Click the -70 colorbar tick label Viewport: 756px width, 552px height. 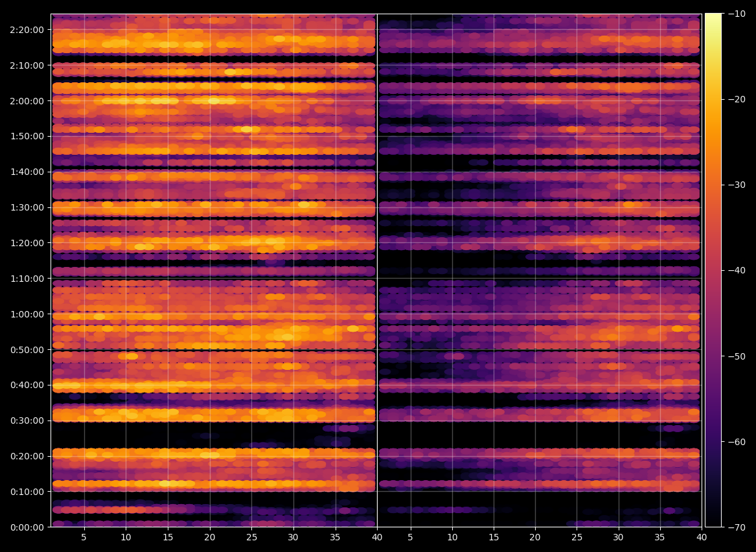pyautogui.click(x=736, y=527)
